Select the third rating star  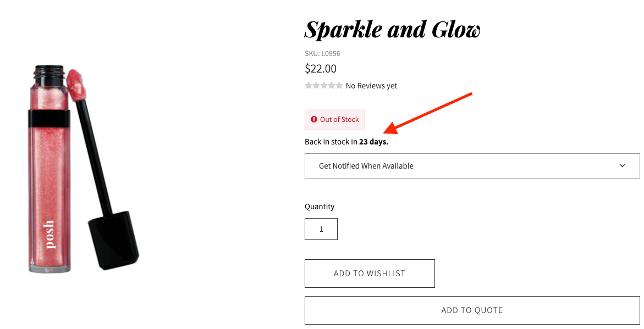(323, 85)
